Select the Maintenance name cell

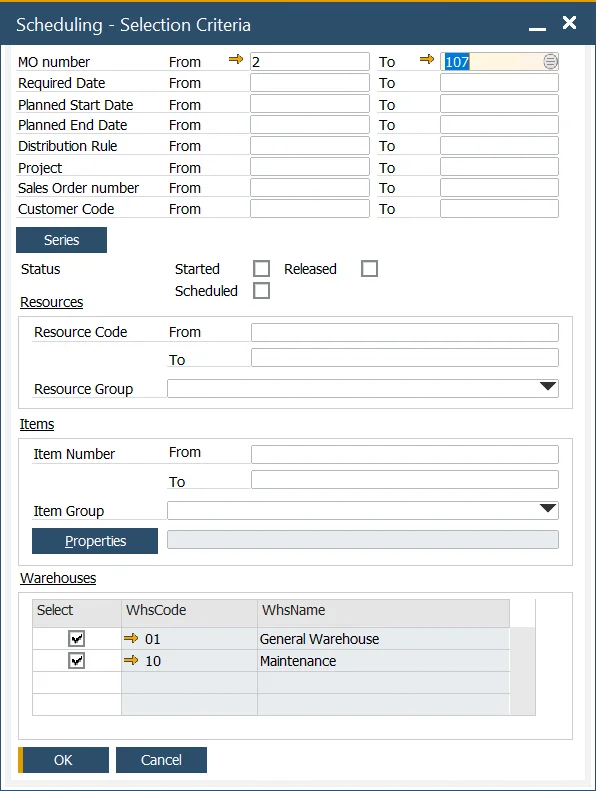pos(384,660)
